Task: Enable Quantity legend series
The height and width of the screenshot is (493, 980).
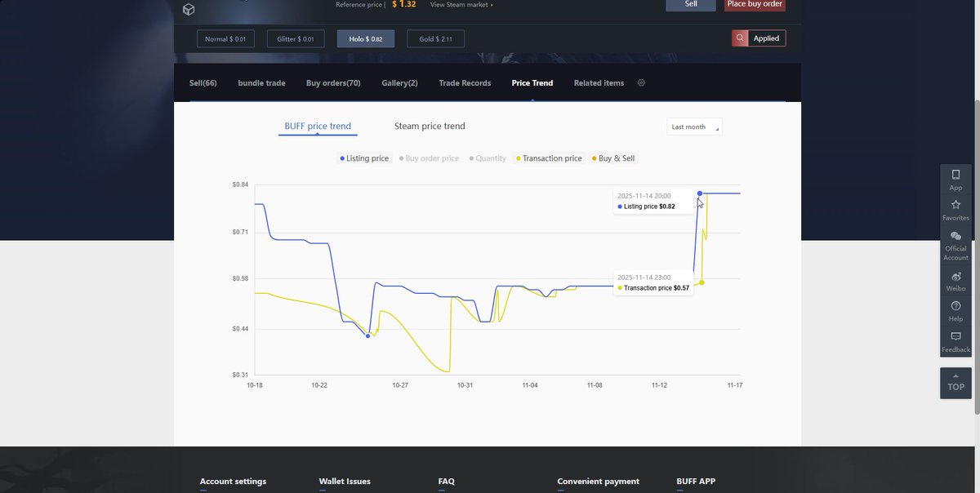Action: click(488, 158)
